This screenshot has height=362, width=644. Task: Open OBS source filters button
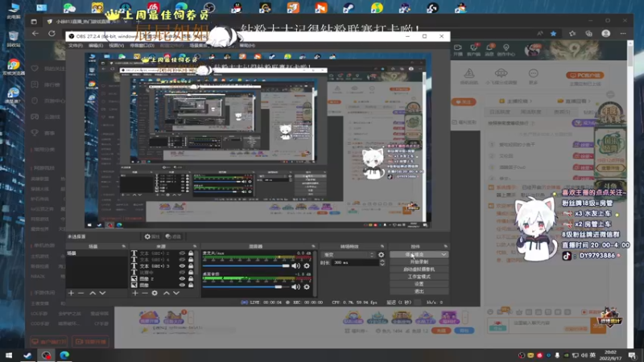click(173, 237)
